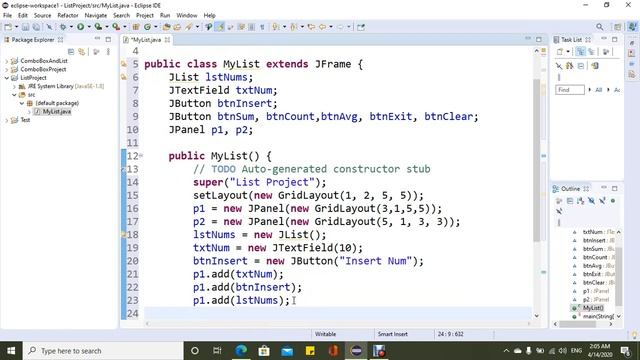Click the Task List New Task icon
The height and width of the screenshot is (360, 640).
[560, 52]
